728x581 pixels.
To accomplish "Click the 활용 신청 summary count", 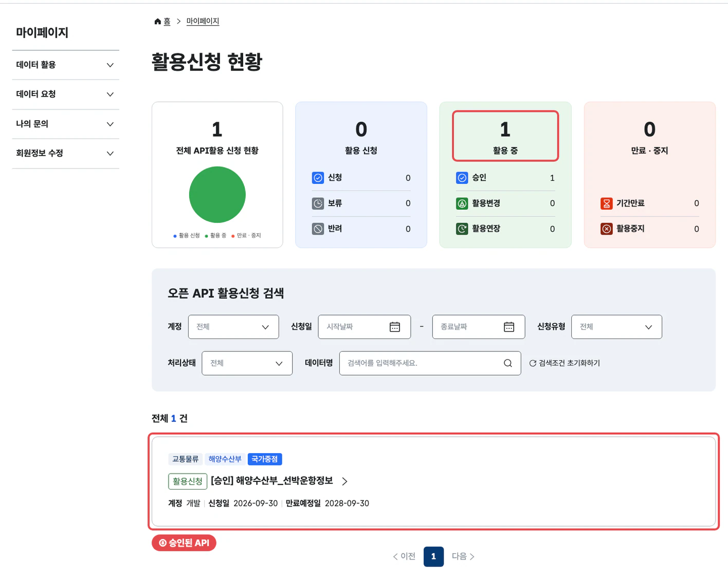I will [x=361, y=129].
